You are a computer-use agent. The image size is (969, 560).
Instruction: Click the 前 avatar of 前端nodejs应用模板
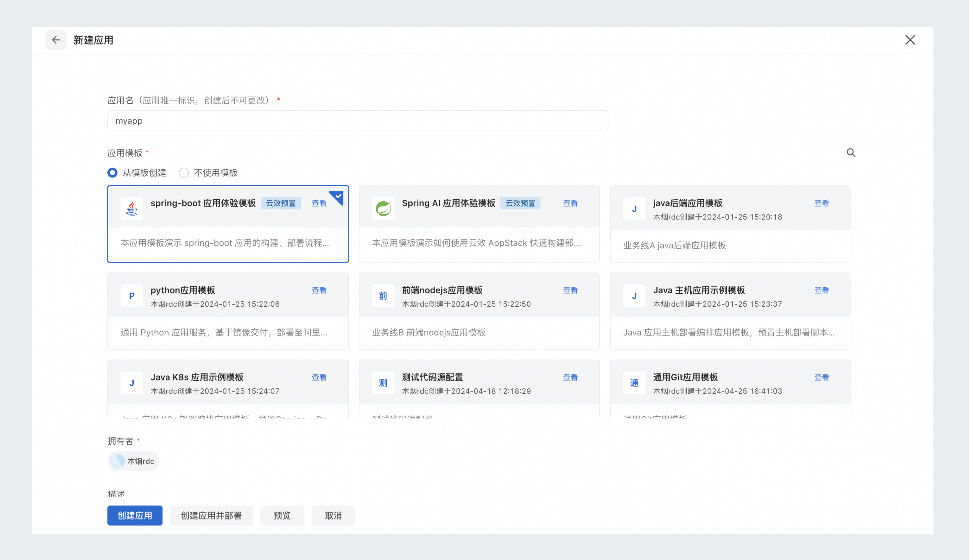(383, 296)
